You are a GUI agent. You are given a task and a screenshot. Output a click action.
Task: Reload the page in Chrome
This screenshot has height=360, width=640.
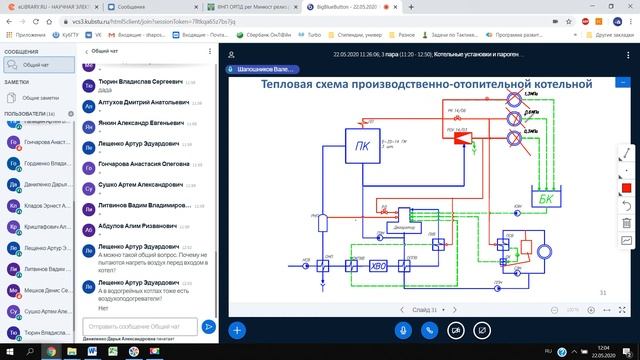pyautogui.click(x=36, y=22)
